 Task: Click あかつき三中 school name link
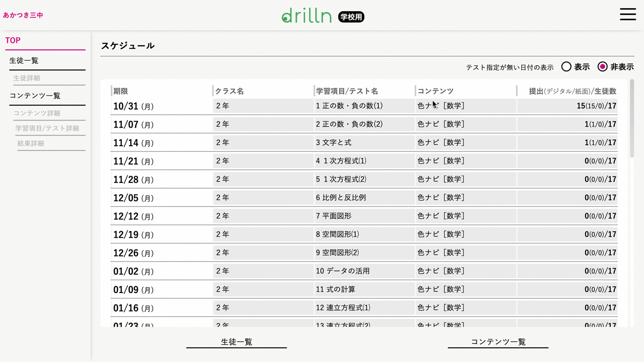[23, 16]
